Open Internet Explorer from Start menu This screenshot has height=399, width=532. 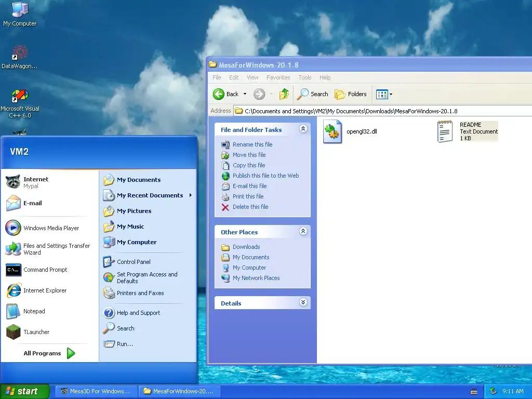click(37, 290)
